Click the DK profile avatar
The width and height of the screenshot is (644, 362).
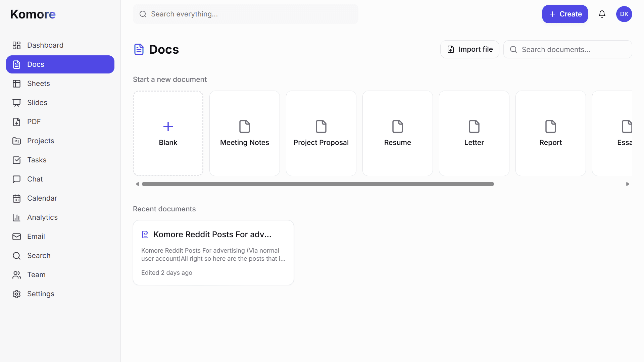pos(624,14)
